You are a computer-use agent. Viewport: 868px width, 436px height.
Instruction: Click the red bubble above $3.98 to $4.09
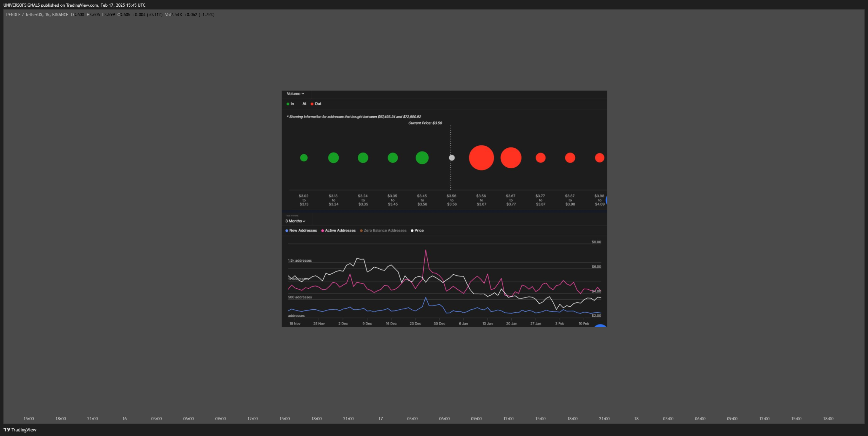coord(599,158)
